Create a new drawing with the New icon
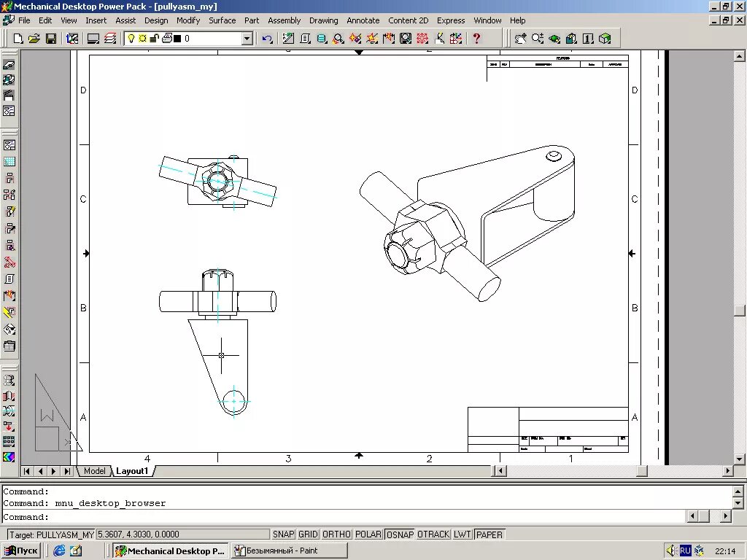 [x=18, y=39]
